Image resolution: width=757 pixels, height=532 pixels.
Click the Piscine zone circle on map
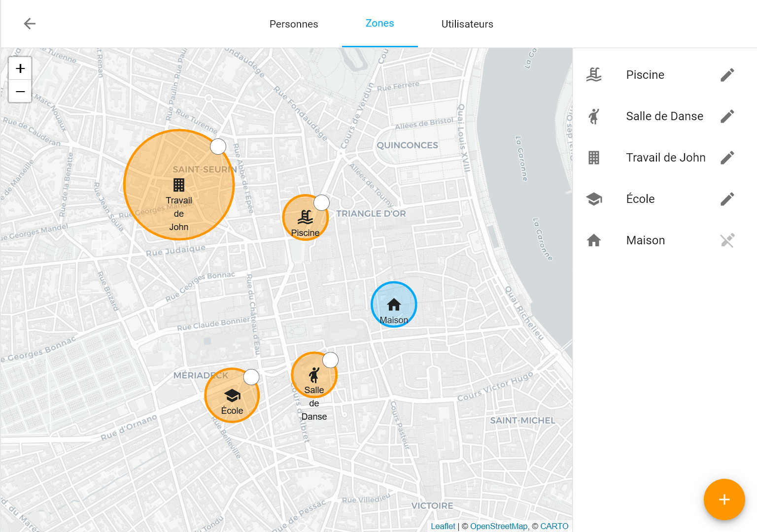click(x=305, y=217)
